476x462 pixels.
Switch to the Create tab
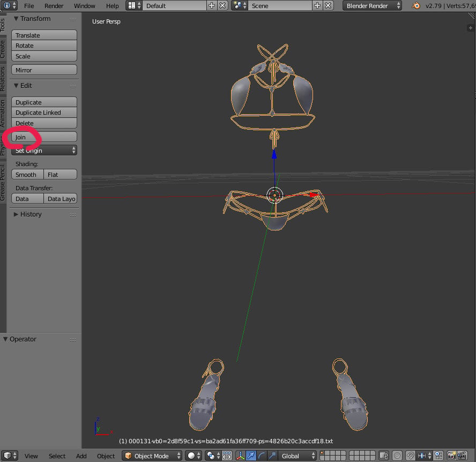click(x=3, y=49)
